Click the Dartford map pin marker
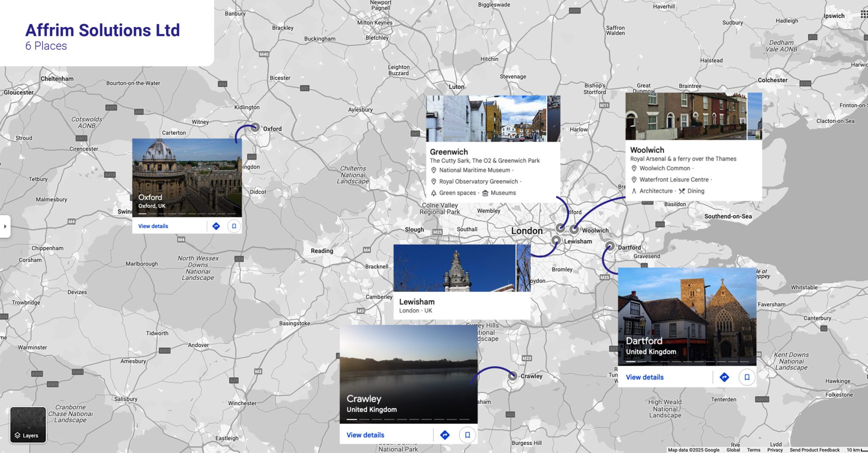Screen dimensions: 868x453 [x=609, y=246]
